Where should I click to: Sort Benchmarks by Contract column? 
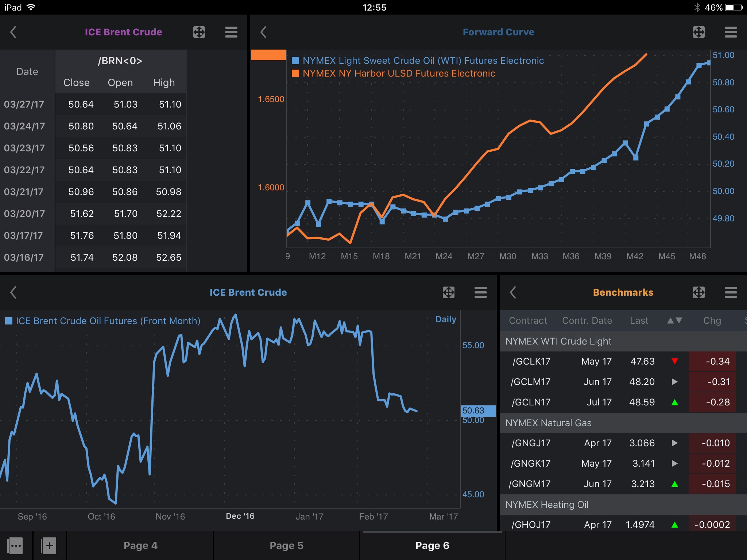pos(528,320)
